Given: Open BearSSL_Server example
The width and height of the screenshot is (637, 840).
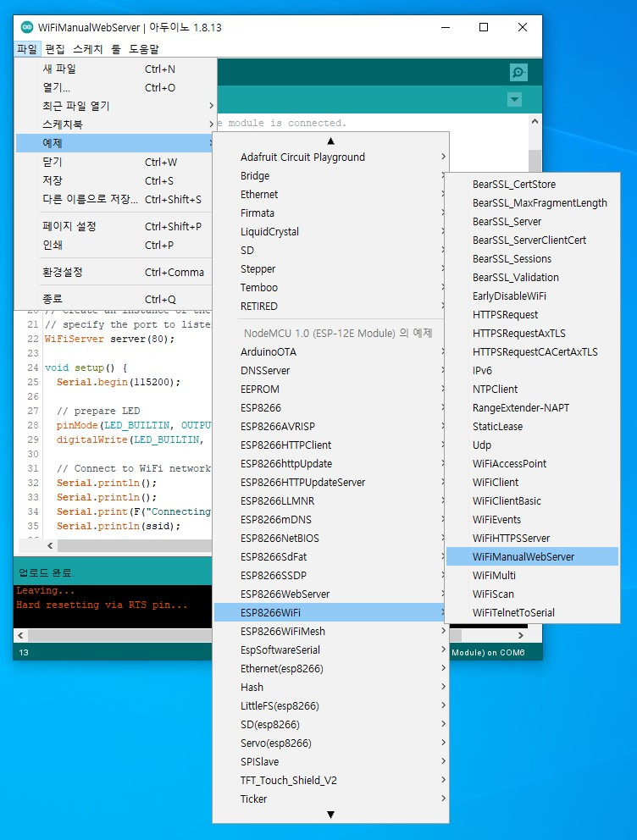Looking at the screenshot, I should [532, 222].
